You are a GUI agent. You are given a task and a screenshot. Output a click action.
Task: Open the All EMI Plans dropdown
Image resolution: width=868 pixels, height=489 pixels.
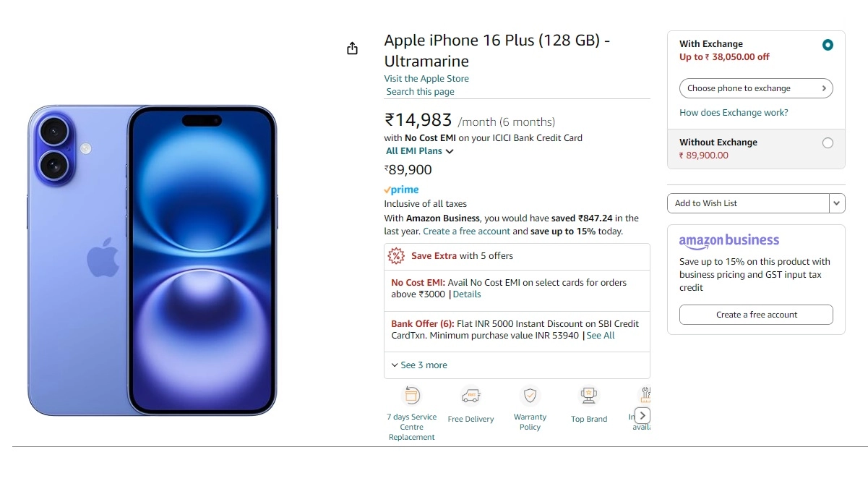(419, 150)
